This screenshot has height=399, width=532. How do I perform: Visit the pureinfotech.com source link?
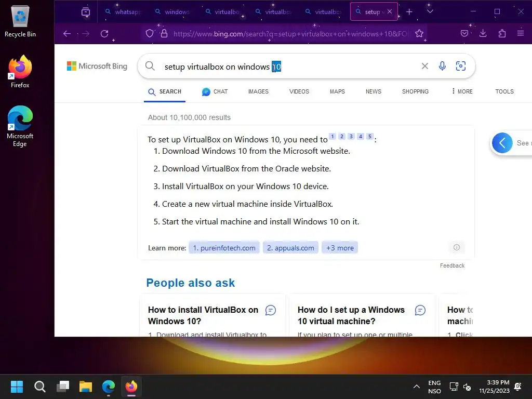point(224,248)
